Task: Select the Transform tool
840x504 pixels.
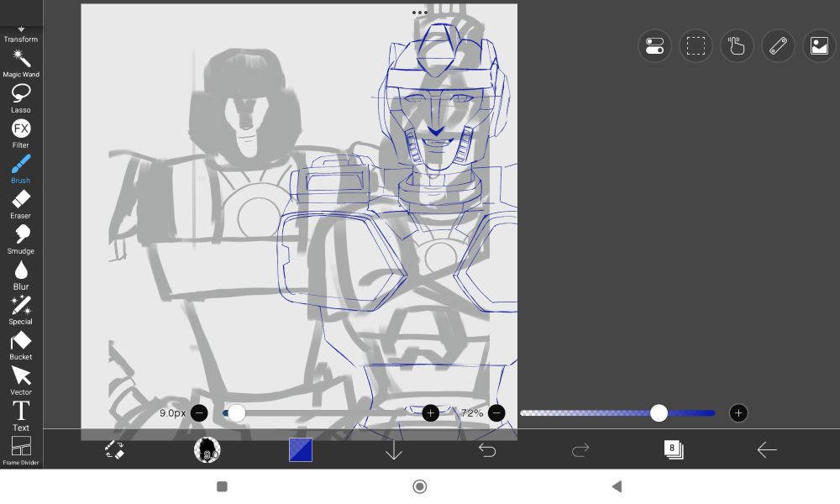Action: 21,34
